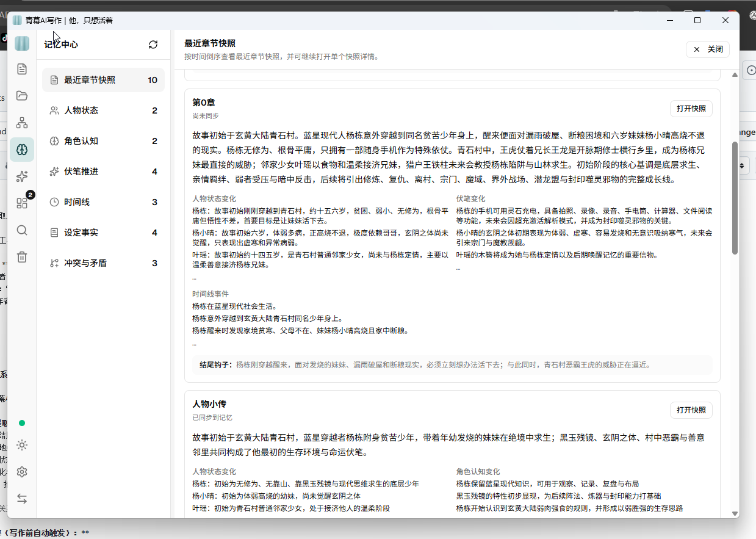Select the 角色认知 tab

coord(103,141)
